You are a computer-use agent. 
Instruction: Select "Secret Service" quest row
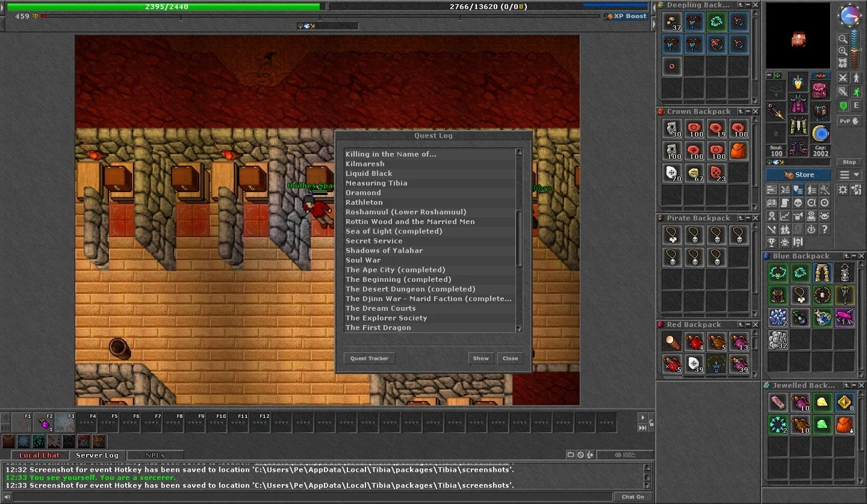430,241
